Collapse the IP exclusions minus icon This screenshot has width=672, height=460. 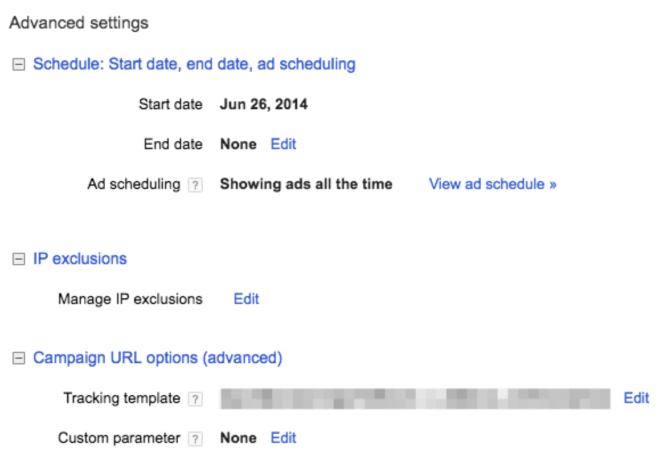point(17,259)
